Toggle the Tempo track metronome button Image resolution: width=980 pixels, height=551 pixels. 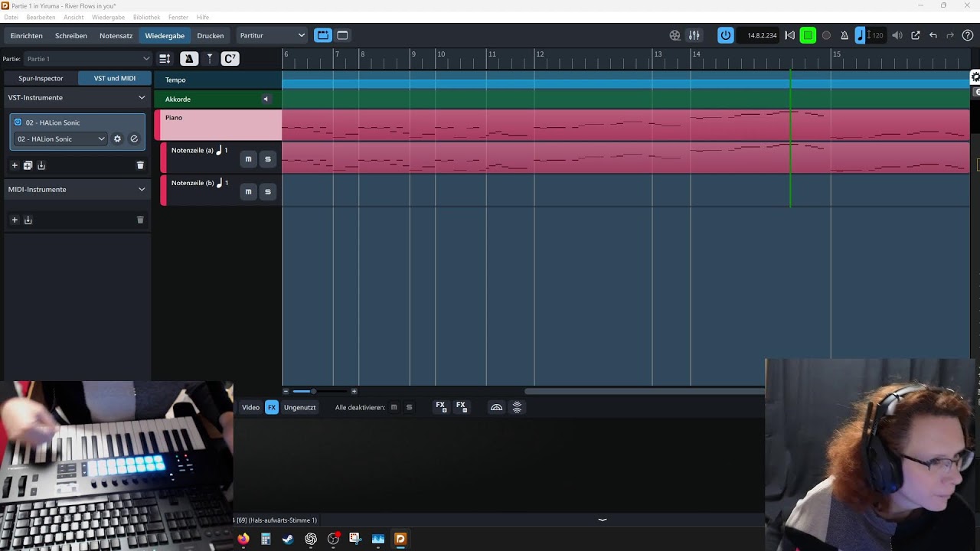(x=188, y=59)
